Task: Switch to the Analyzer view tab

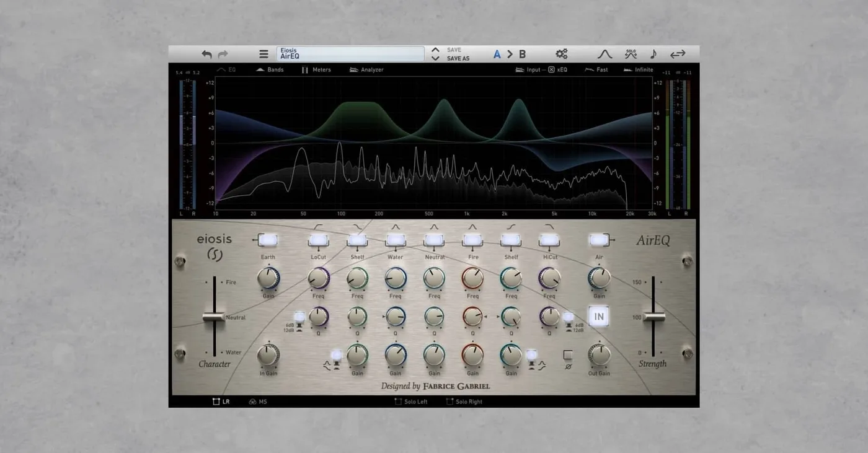Action: tap(366, 70)
